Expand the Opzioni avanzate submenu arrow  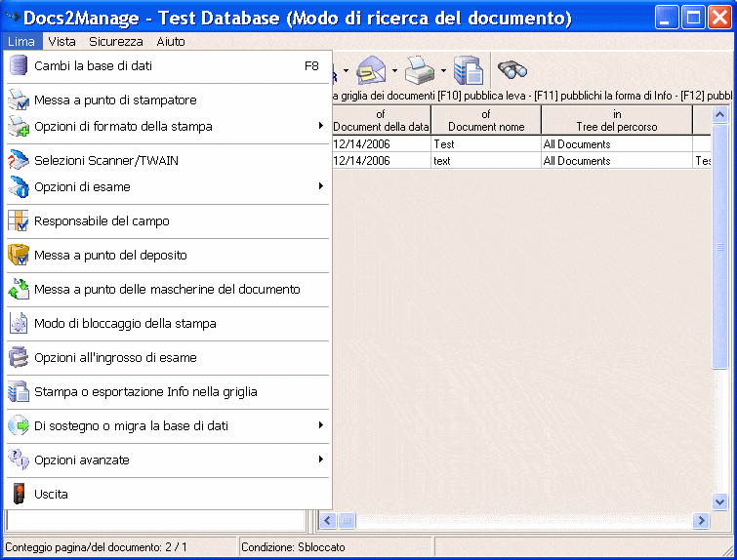coord(320,459)
